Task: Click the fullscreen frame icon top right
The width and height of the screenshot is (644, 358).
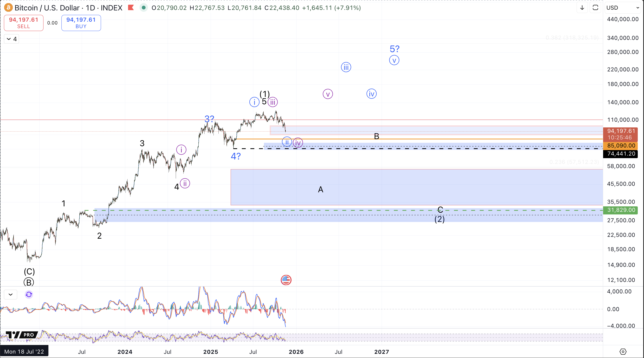Action: (x=595, y=8)
